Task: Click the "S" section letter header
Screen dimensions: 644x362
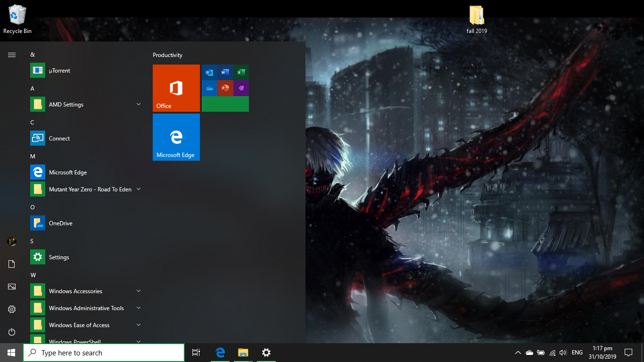Action: pyautogui.click(x=32, y=241)
